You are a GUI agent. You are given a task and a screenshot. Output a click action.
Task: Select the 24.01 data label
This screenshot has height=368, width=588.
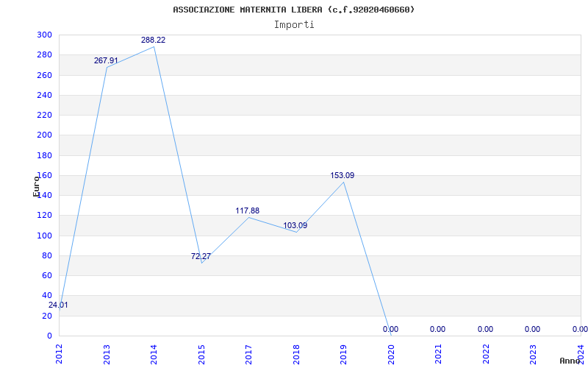tap(58, 305)
